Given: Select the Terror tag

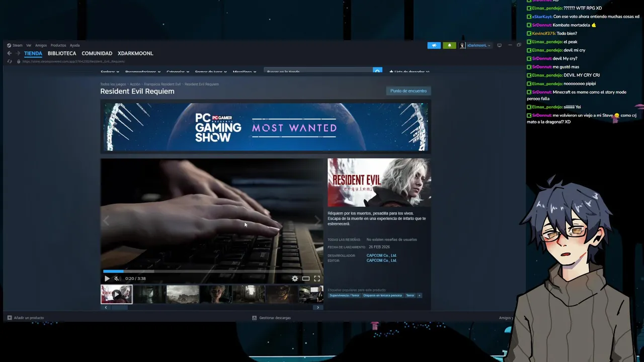Looking at the screenshot, I should [x=410, y=296].
